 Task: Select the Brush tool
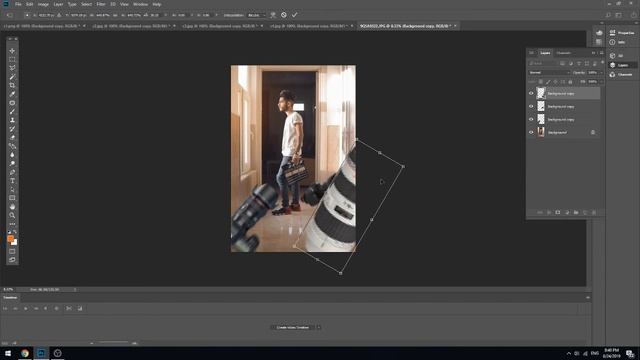point(12,111)
